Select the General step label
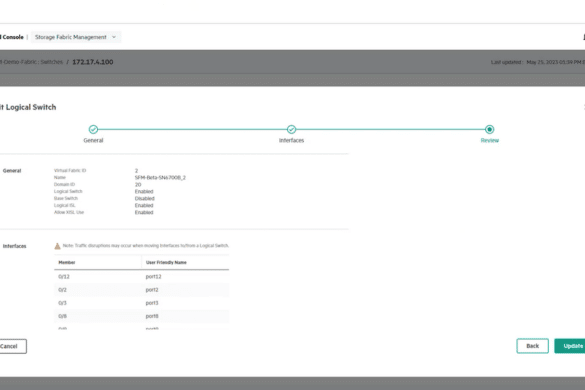The width and height of the screenshot is (585, 390). [x=93, y=140]
